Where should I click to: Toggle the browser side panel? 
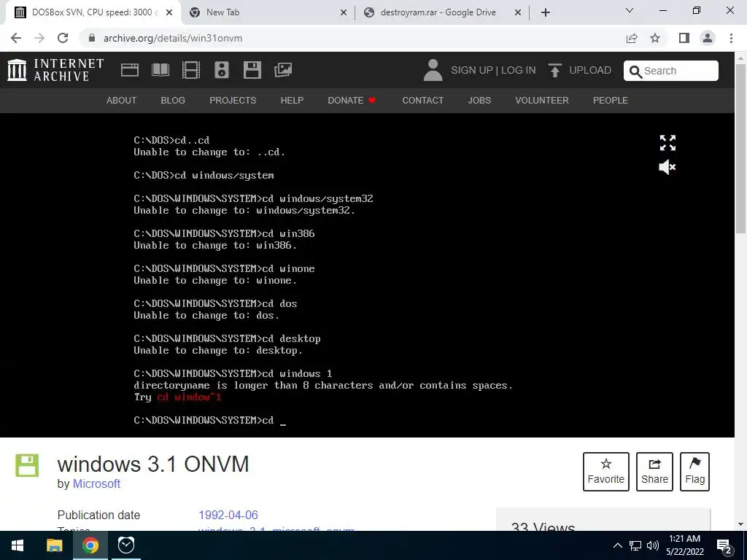[x=684, y=38]
